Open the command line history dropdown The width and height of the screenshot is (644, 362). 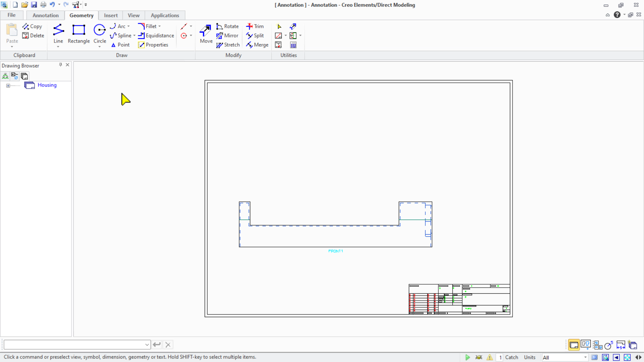147,345
